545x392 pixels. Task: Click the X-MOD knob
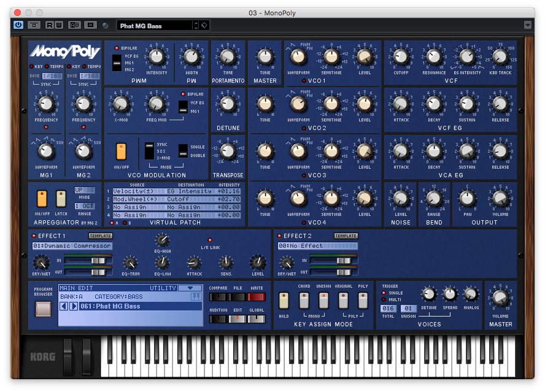pyautogui.click(x=121, y=104)
